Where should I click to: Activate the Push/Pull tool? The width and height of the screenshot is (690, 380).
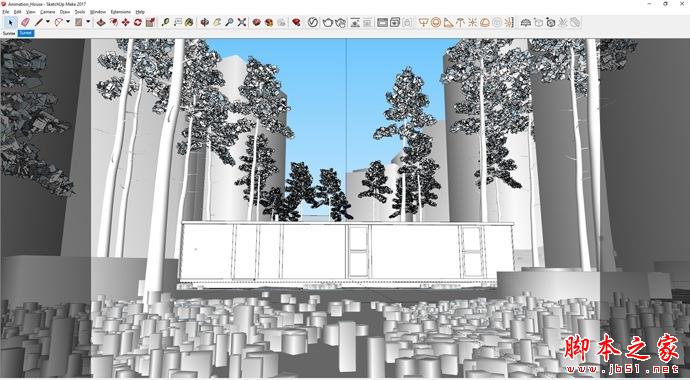(101, 22)
